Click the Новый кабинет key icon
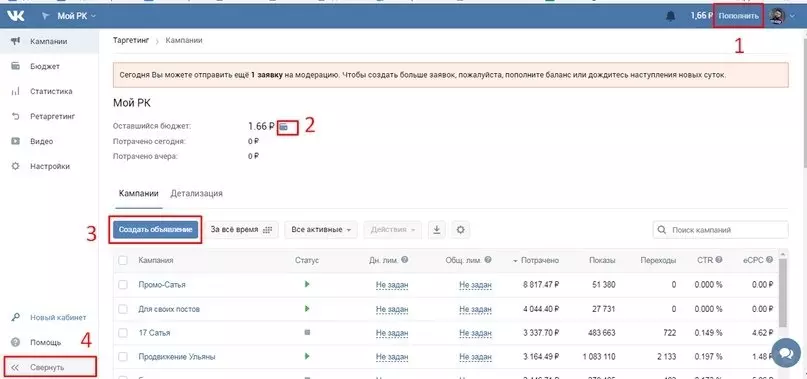Viewport: 807px width, 379px height. [15, 317]
